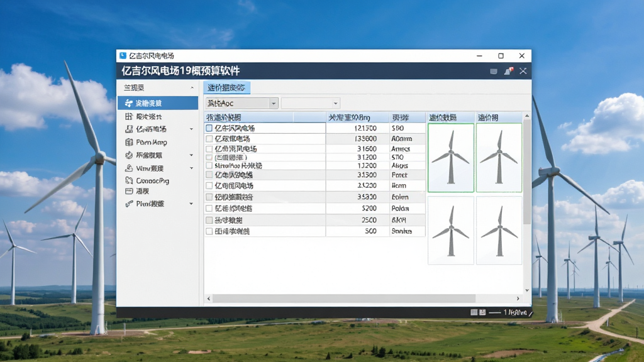This screenshot has width=644, height=362.
Task: Open the combo box ending in Aoc
Action: tap(242, 104)
